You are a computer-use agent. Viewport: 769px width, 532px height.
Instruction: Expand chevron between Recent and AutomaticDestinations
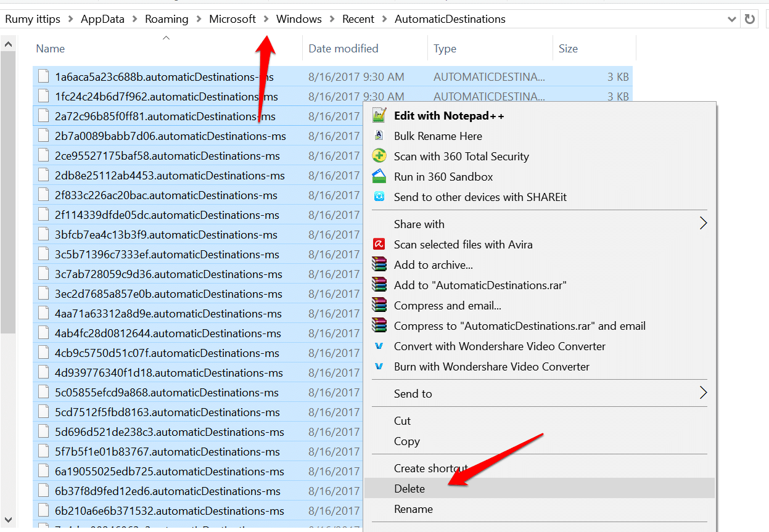coord(384,19)
